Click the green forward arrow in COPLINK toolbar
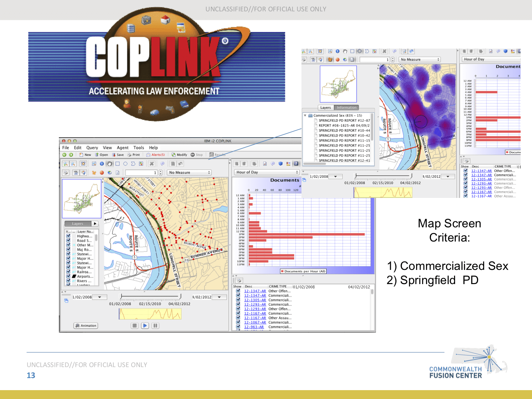532x399 pixels. [x=71, y=155]
